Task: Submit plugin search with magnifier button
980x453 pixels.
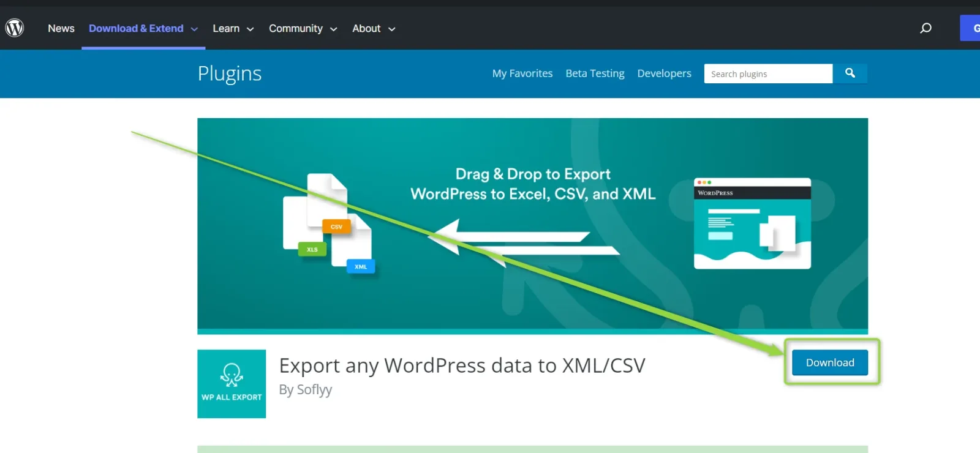Action: 850,73
